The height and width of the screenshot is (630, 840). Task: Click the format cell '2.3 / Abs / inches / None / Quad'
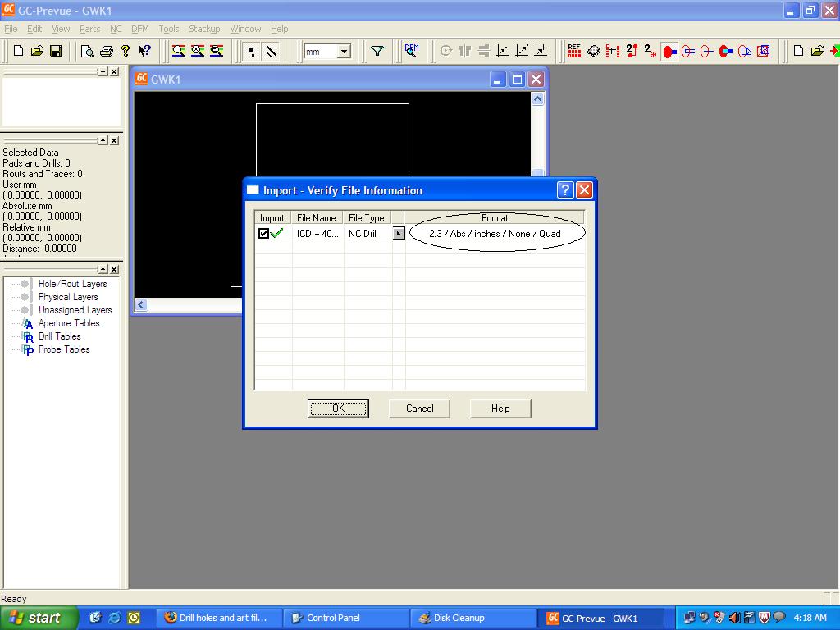(x=495, y=234)
